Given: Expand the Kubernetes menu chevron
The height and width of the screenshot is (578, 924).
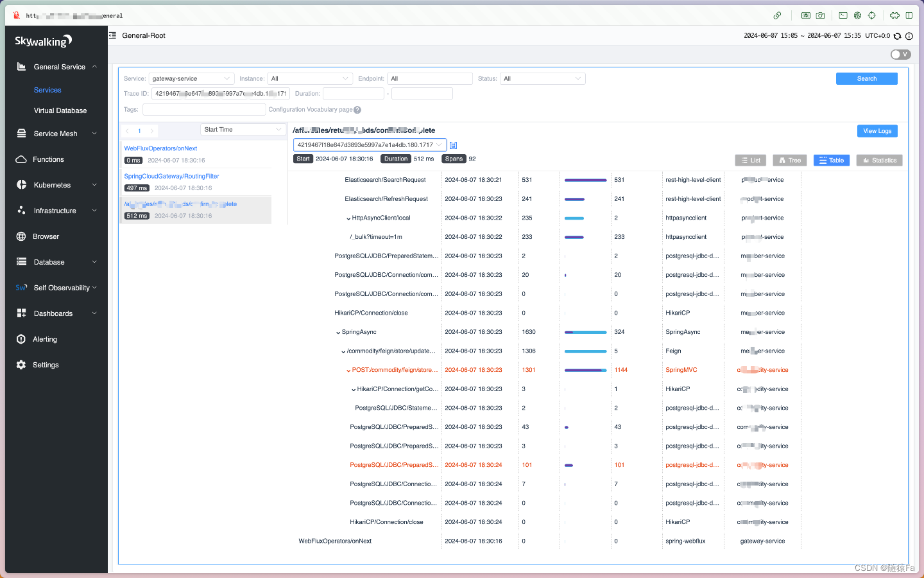Looking at the screenshot, I should (95, 185).
